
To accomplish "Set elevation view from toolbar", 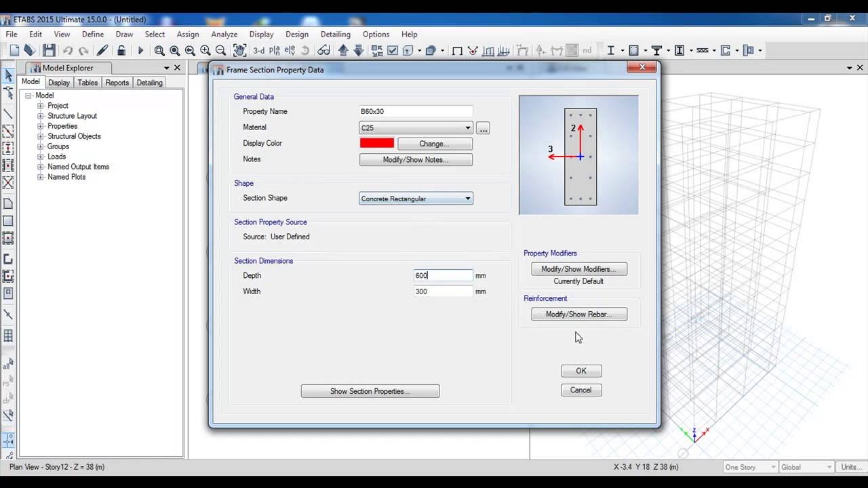I will click(x=290, y=50).
